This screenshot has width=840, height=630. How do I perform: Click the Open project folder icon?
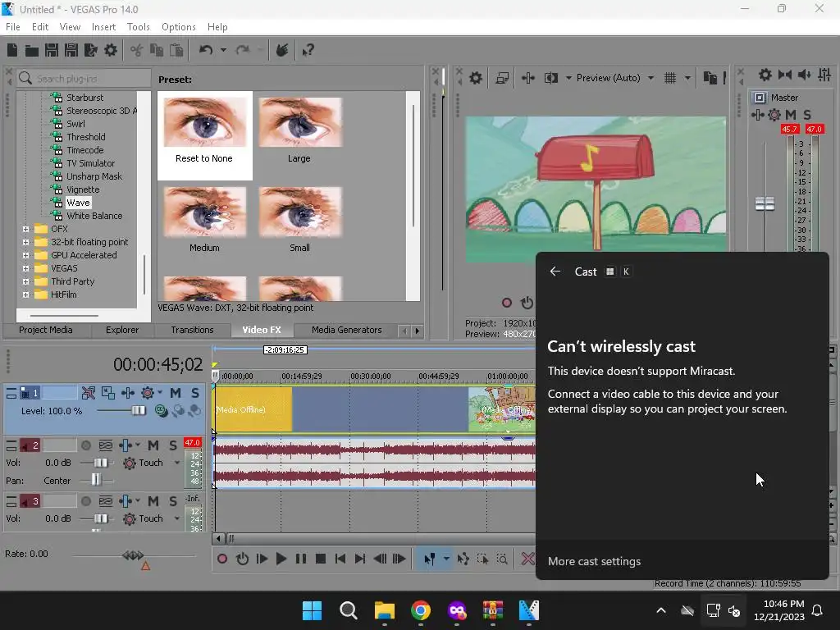click(x=32, y=50)
